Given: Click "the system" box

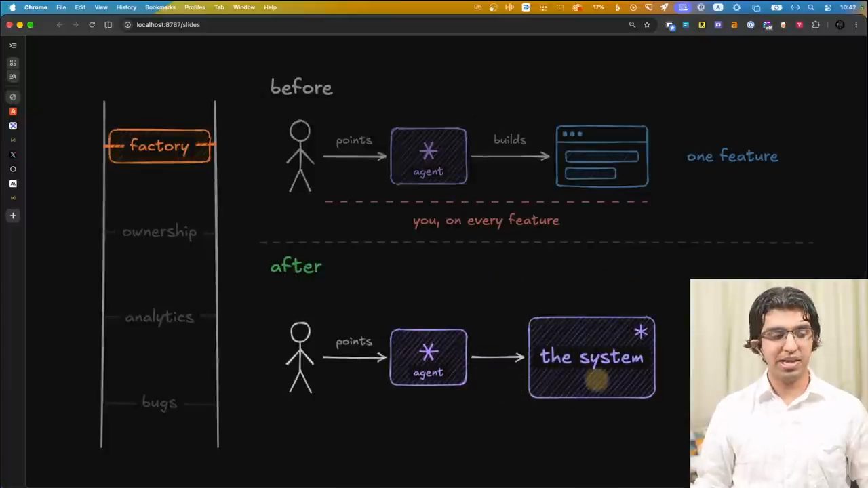Looking at the screenshot, I should tap(592, 357).
